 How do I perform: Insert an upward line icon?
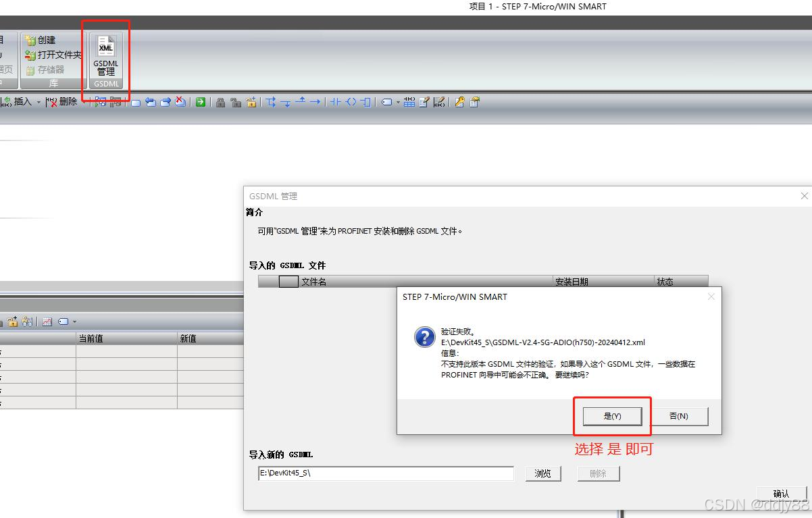(x=301, y=101)
